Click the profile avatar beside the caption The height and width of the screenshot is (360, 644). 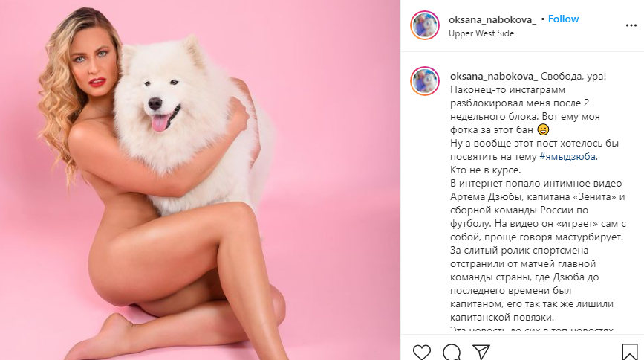(x=425, y=81)
